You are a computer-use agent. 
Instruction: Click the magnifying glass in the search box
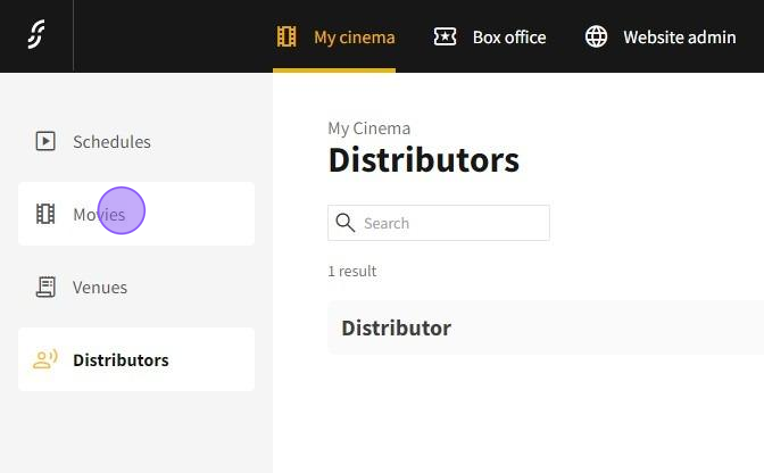346,223
